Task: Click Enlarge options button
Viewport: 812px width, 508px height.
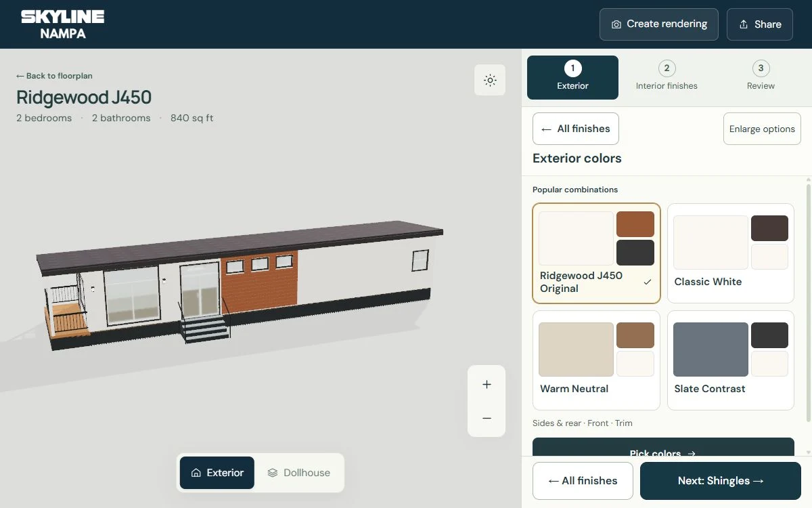Action: 762,129
